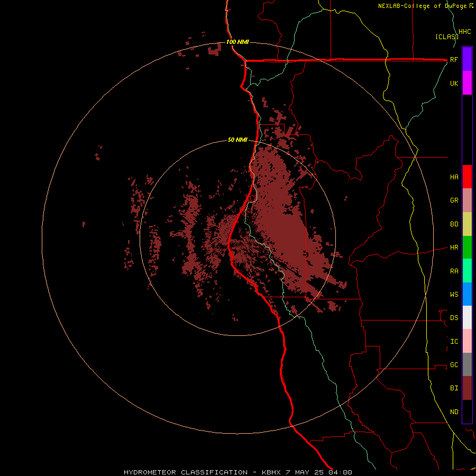This screenshot has height=476, width=476.
Task: Click the 50 NMI range ring label
Action: click(x=237, y=140)
